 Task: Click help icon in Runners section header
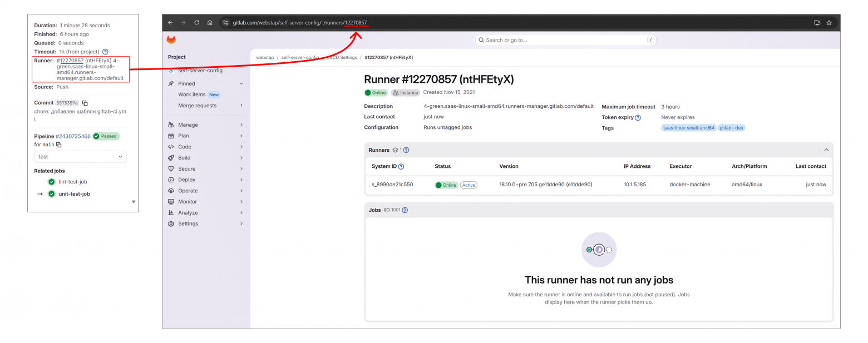406,150
